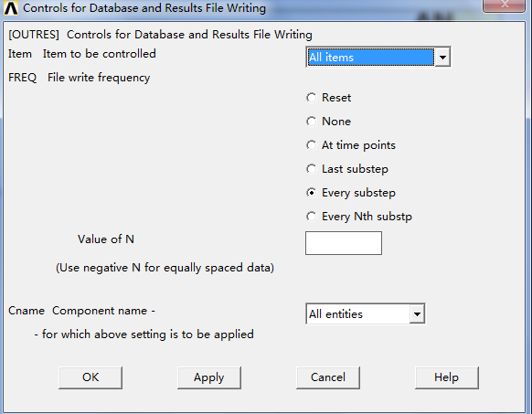532x414 pixels.
Task: Open the Component name dropdown arrow
Action: pos(417,313)
